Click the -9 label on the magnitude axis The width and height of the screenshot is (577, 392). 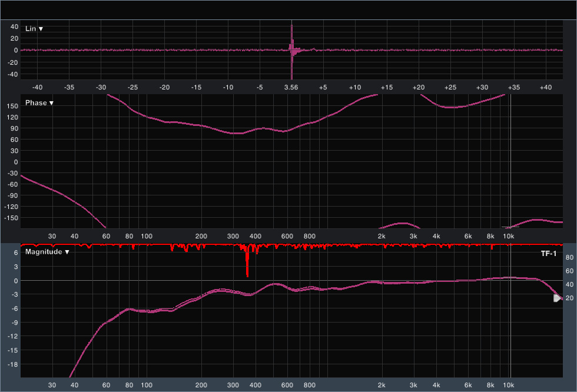click(14, 323)
